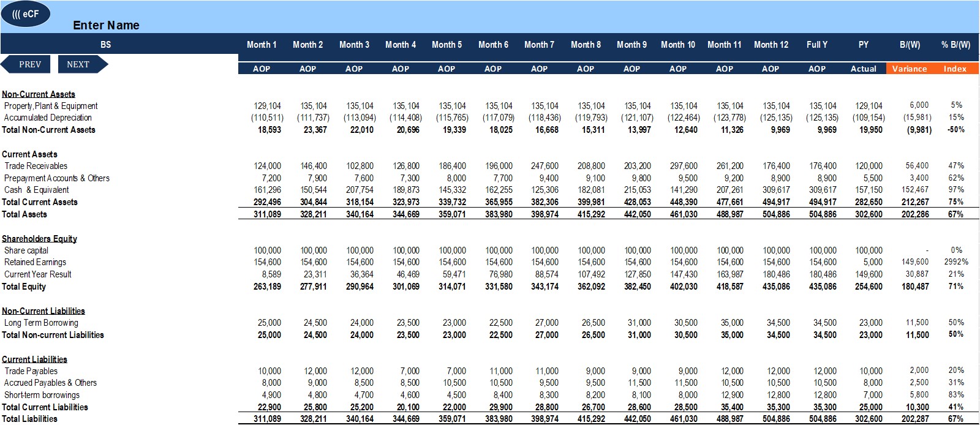980x425 pixels.
Task: Select the Trade Payables row label
Action: pos(31,371)
